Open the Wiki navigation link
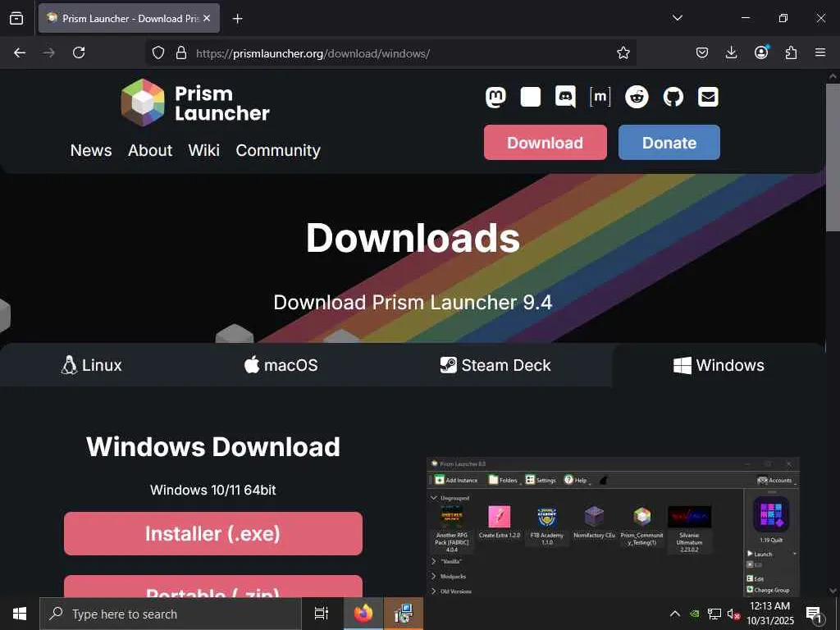The width and height of the screenshot is (840, 630). [x=203, y=151]
